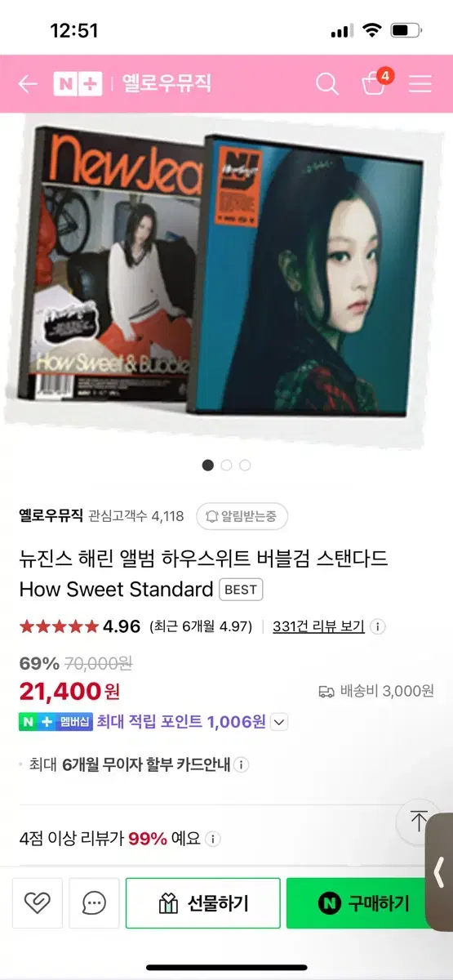Image resolution: width=453 pixels, height=980 pixels.
Task: Open the info icon next to 리뷰 보기
Action: tap(378, 627)
